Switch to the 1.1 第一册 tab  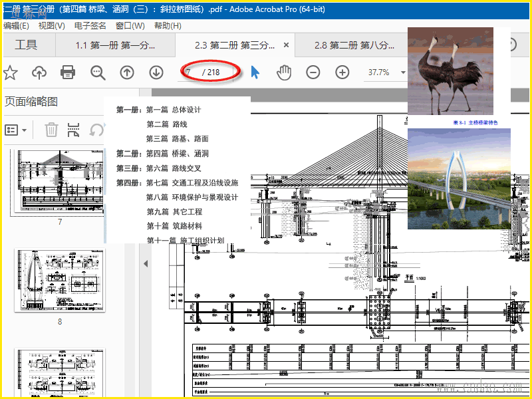[x=114, y=45]
